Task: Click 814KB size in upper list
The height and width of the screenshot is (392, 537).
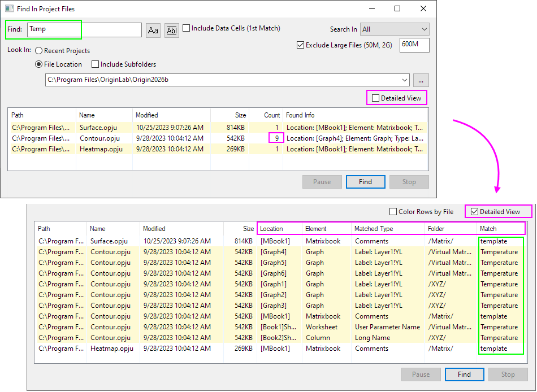Action: (236, 127)
